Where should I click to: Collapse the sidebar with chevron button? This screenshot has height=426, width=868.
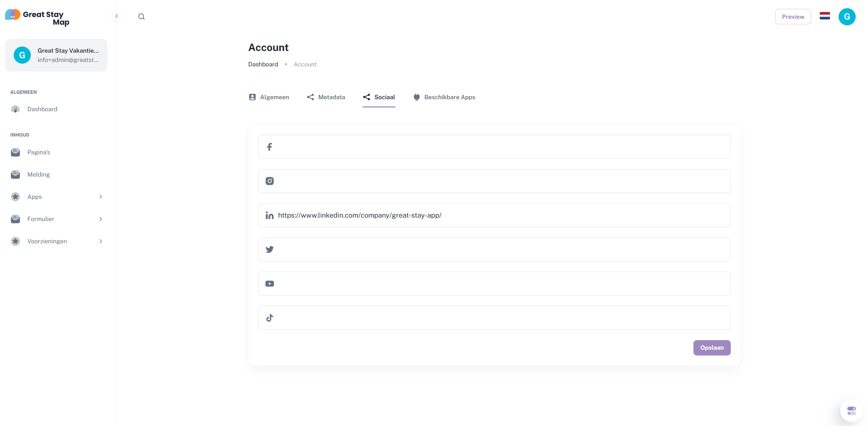(x=117, y=16)
